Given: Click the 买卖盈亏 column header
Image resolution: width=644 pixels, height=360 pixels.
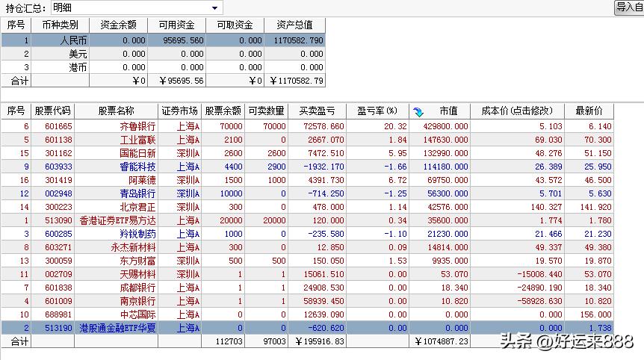Looking at the screenshot, I should pyautogui.click(x=317, y=111).
